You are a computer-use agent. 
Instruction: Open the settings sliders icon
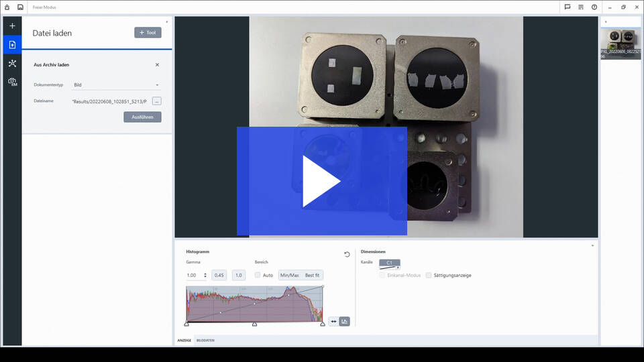581,7
